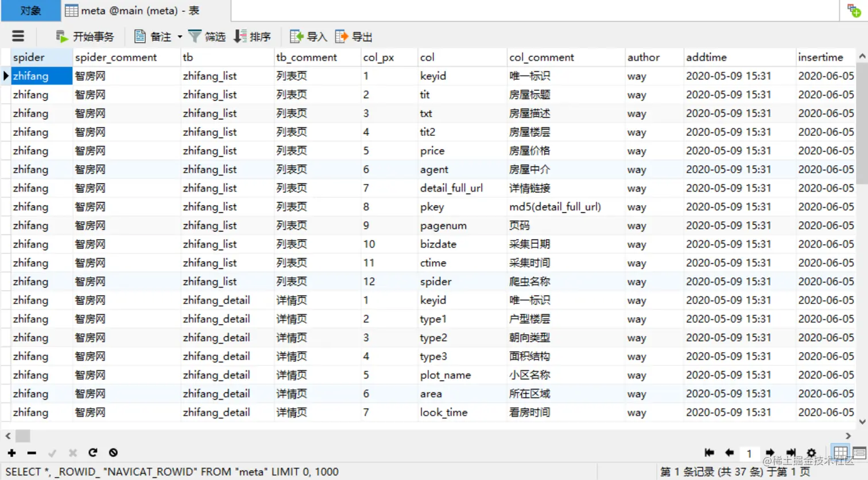Image resolution: width=868 pixels, height=480 pixels.
Task: Select cell 'keyid' in zhifang_list row 1
Action: [x=462, y=76]
